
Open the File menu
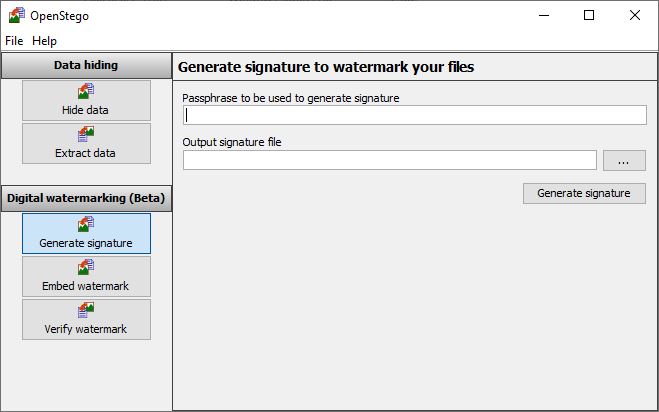14,41
